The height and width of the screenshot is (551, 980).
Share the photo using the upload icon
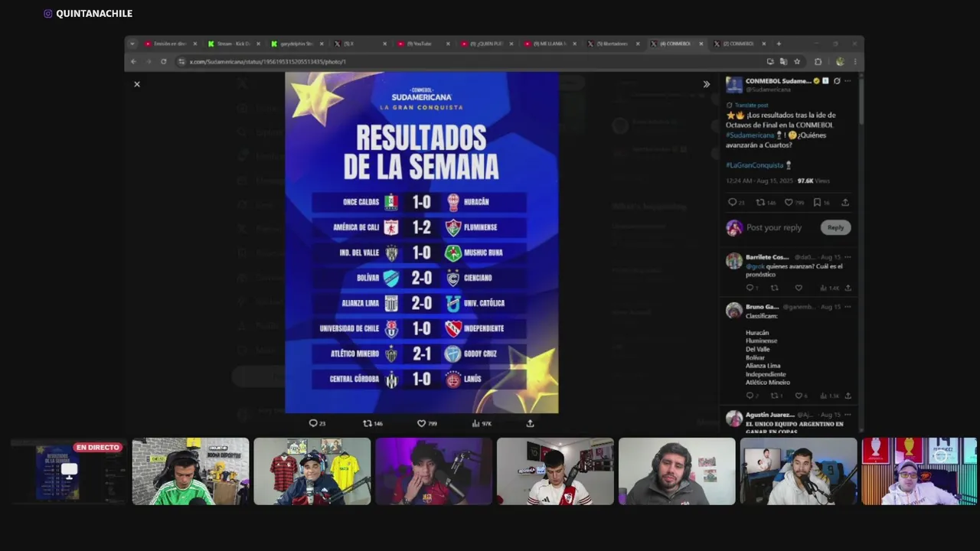point(530,423)
